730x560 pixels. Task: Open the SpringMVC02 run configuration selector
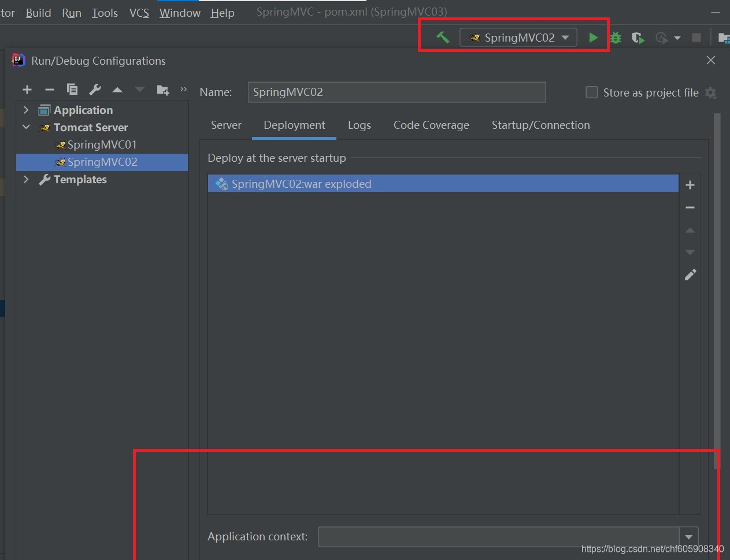pos(518,38)
